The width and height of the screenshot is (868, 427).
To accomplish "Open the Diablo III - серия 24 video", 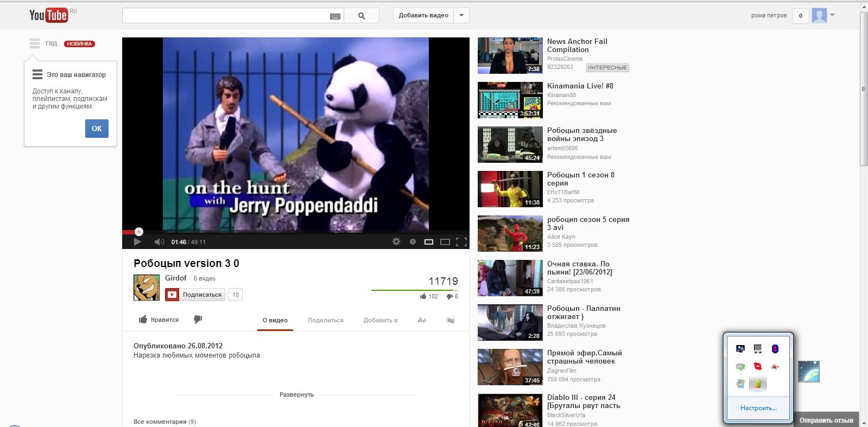I will pos(584,401).
